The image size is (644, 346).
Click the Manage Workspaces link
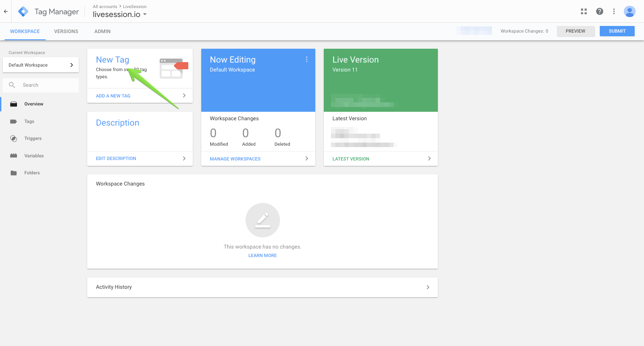tap(235, 159)
